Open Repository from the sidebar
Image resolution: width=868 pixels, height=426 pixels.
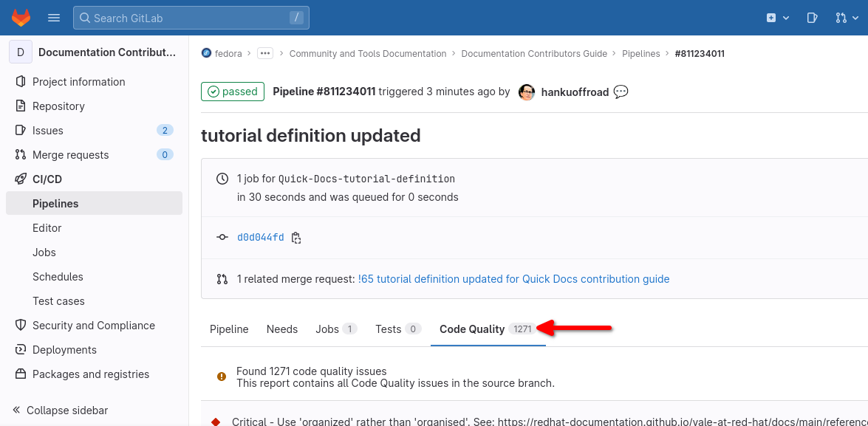click(x=58, y=106)
